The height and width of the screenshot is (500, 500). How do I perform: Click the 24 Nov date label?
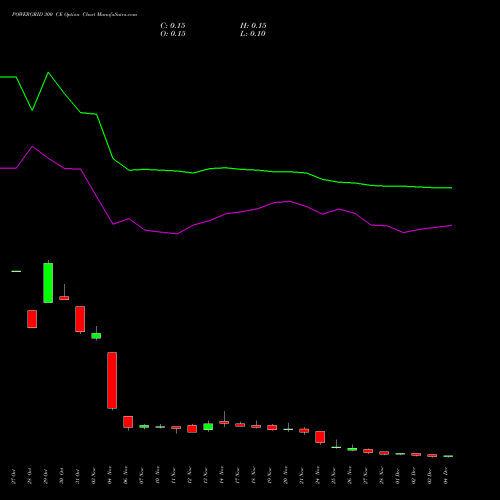click(318, 475)
